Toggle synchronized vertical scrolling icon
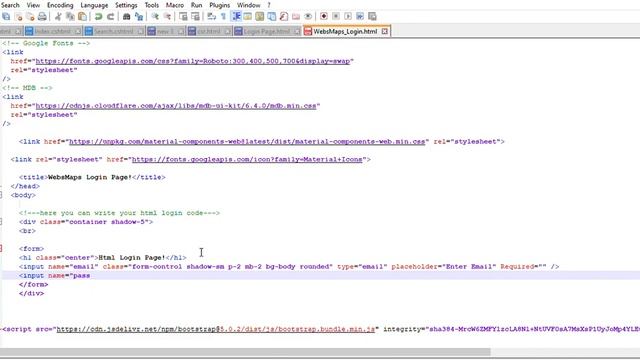The image size is (640, 360). tap(183, 16)
